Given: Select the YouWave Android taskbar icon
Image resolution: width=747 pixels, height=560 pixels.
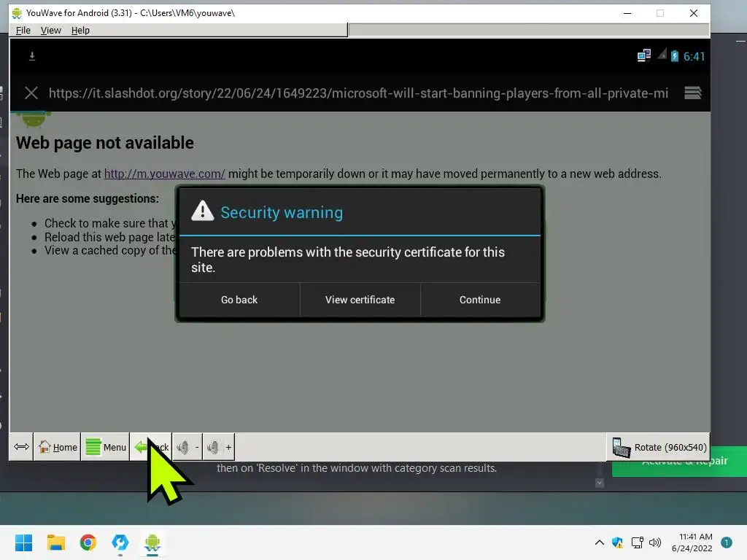Looking at the screenshot, I should coord(152,542).
